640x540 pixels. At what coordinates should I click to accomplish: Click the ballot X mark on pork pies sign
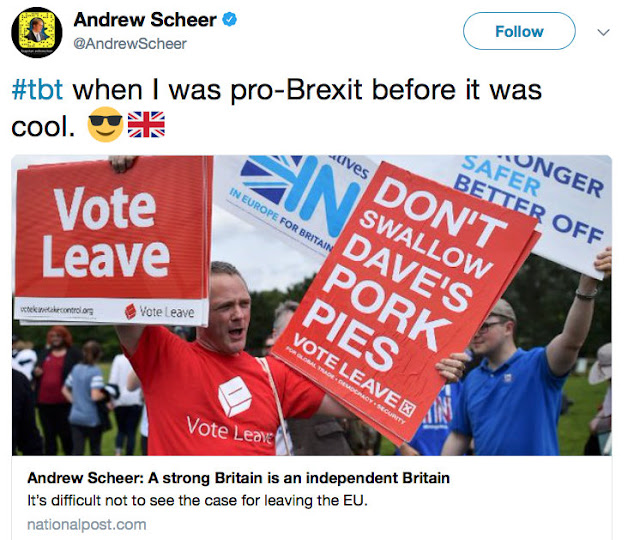(x=407, y=408)
